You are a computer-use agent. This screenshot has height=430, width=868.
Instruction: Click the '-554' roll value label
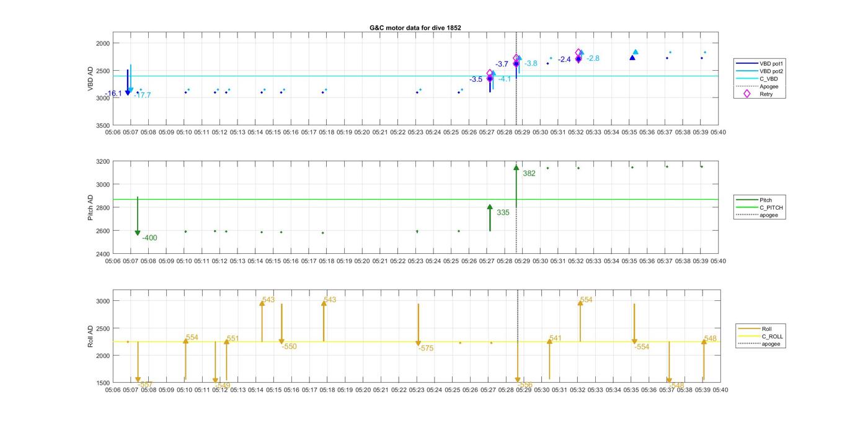(x=642, y=347)
